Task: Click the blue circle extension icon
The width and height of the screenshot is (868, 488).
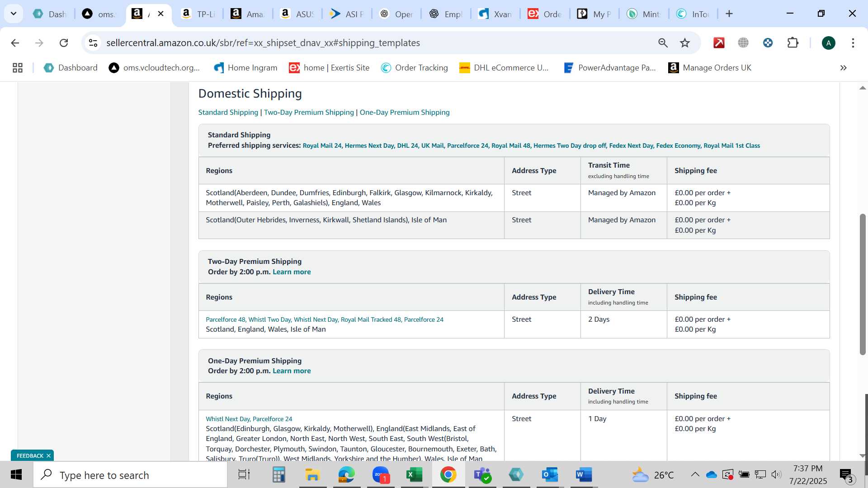Action: coord(768,43)
